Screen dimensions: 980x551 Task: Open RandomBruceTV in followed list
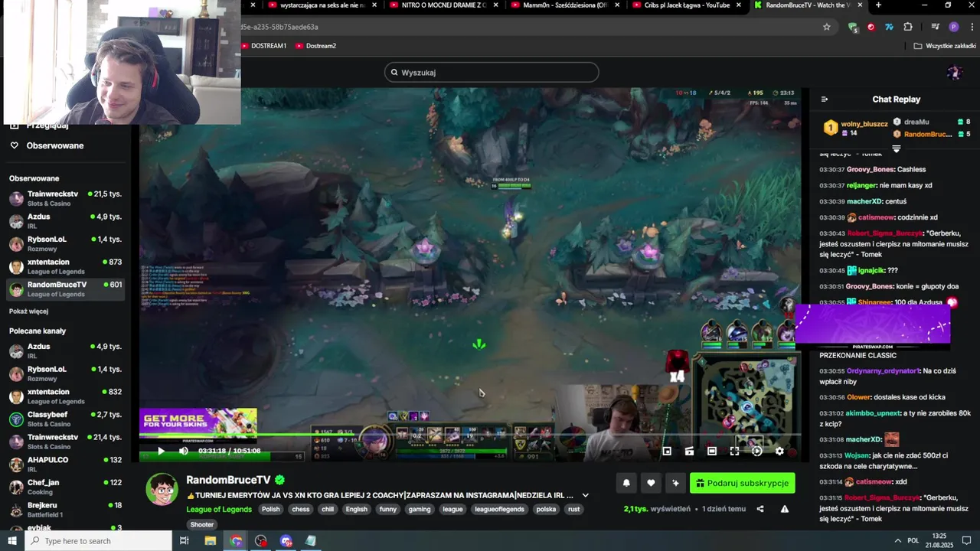[65, 289]
